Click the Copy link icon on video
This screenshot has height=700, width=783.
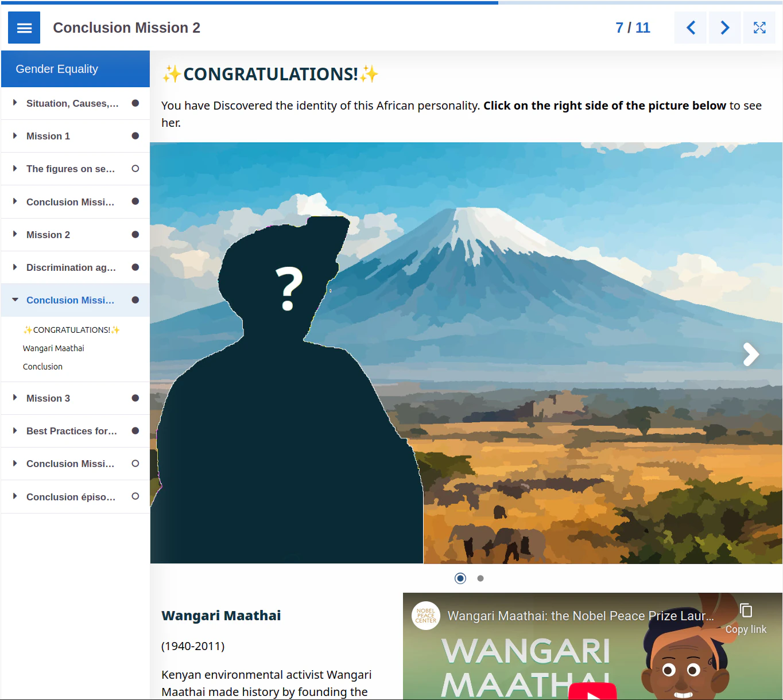(x=746, y=611)
